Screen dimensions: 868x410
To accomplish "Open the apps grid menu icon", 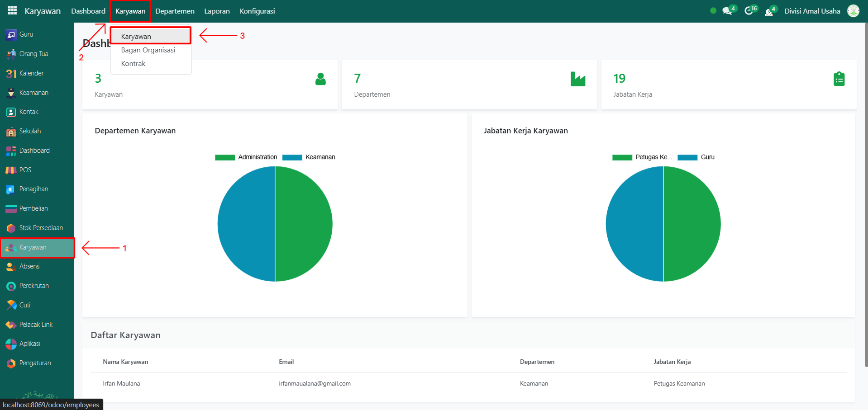I will [x=12, y=10].
